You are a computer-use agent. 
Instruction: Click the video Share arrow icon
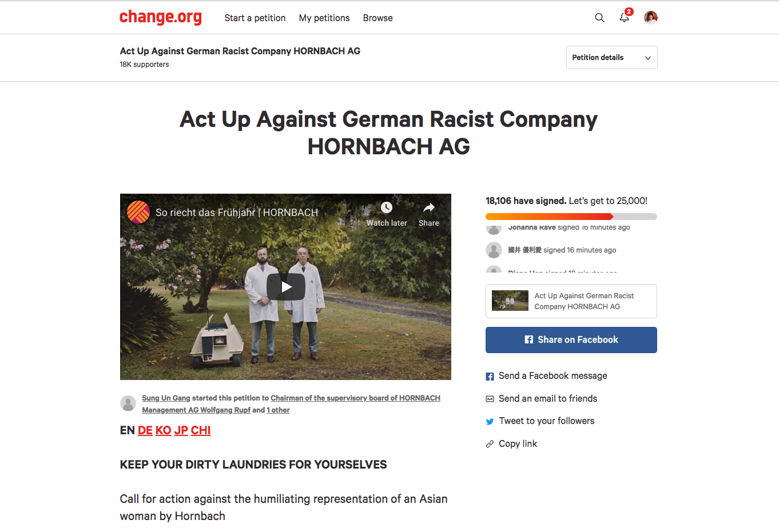(429, 207)
